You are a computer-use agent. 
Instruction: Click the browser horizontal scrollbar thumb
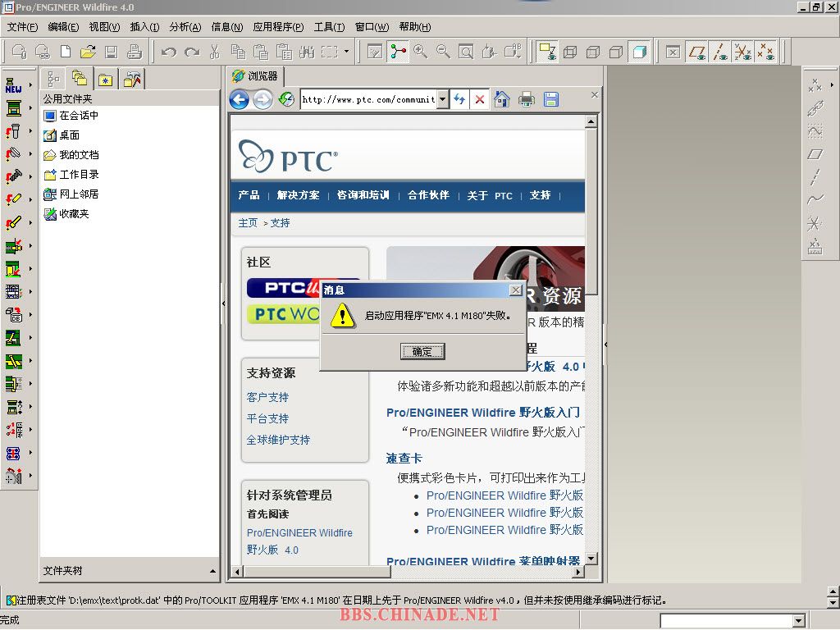point(317,572)
